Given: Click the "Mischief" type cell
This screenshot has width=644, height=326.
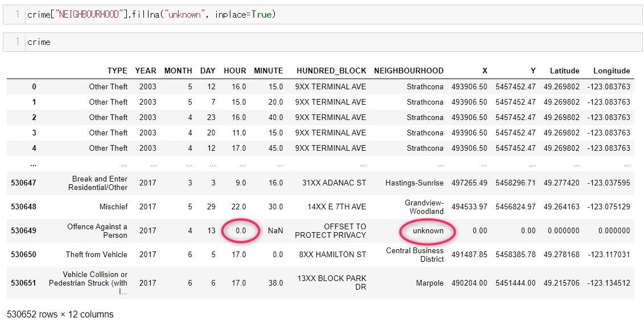Looking at the screenshot, I should click(x=113, y=207).
